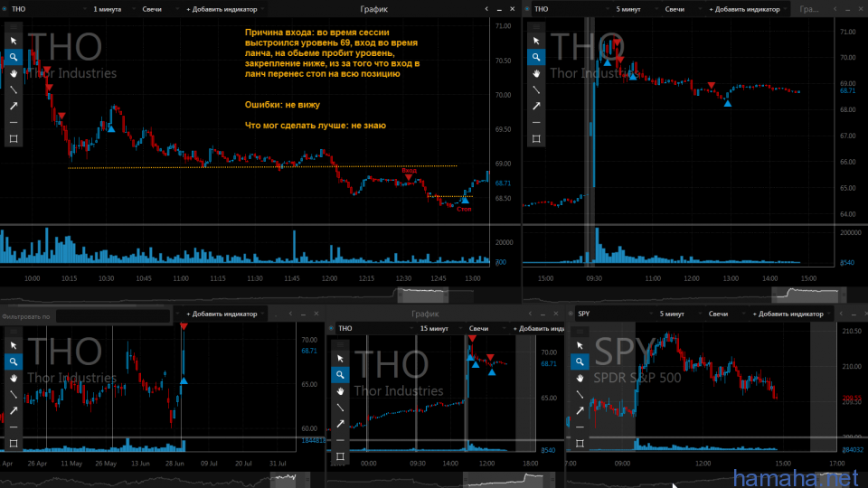Open the SPY symbol selector dropdown
Viewport: 868px width, 488px height.
(615, 314)
